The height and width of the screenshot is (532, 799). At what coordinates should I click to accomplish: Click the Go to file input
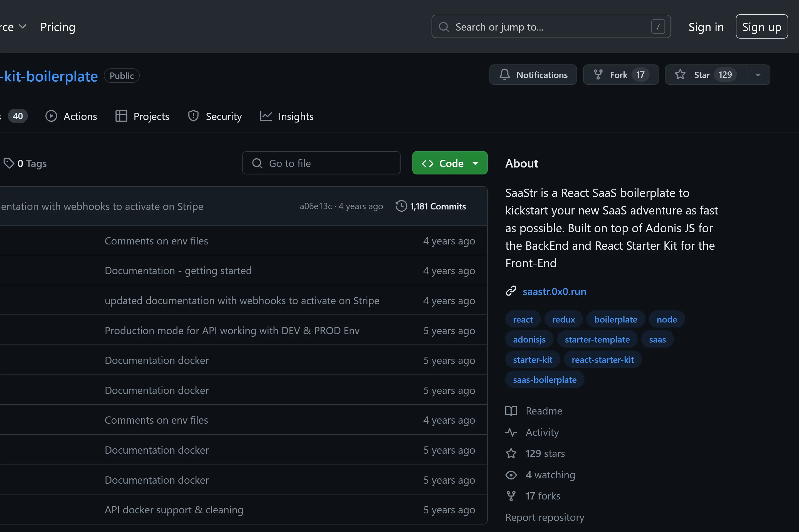[321, 163]
